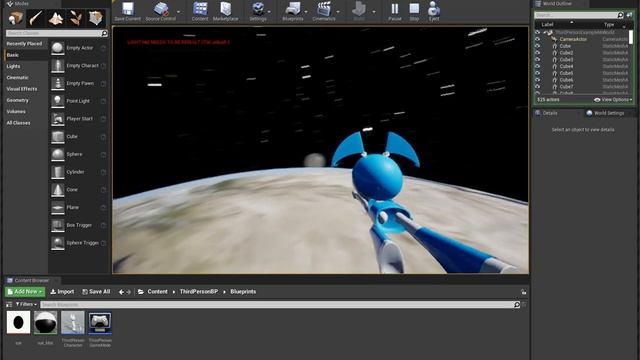Click the magnifier in Search Blueprints field
The image size is (640, 360).
pos(517,304)
